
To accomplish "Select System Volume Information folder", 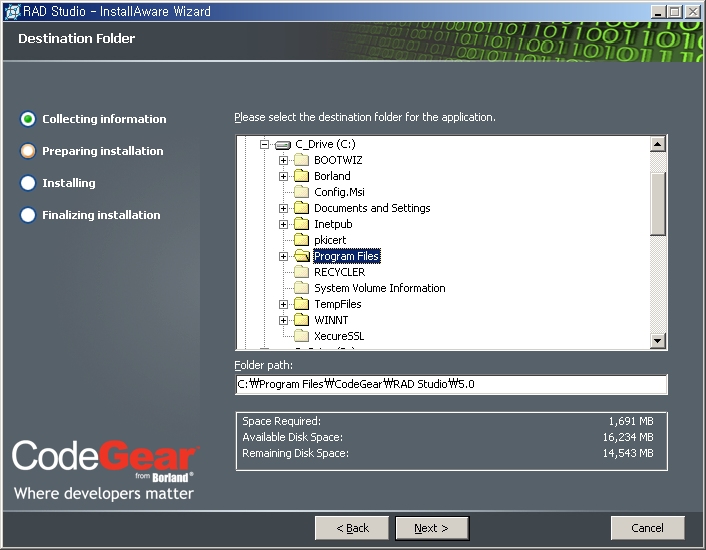I will [x=379, y=288].
